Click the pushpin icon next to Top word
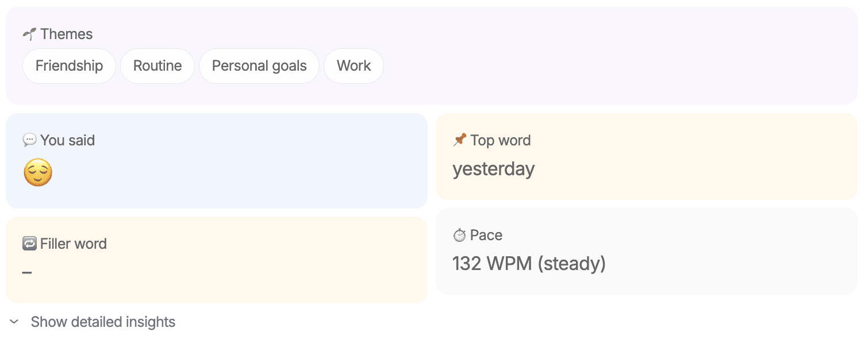This screenshot has height=347, width=868. click(x=459, y=140)
